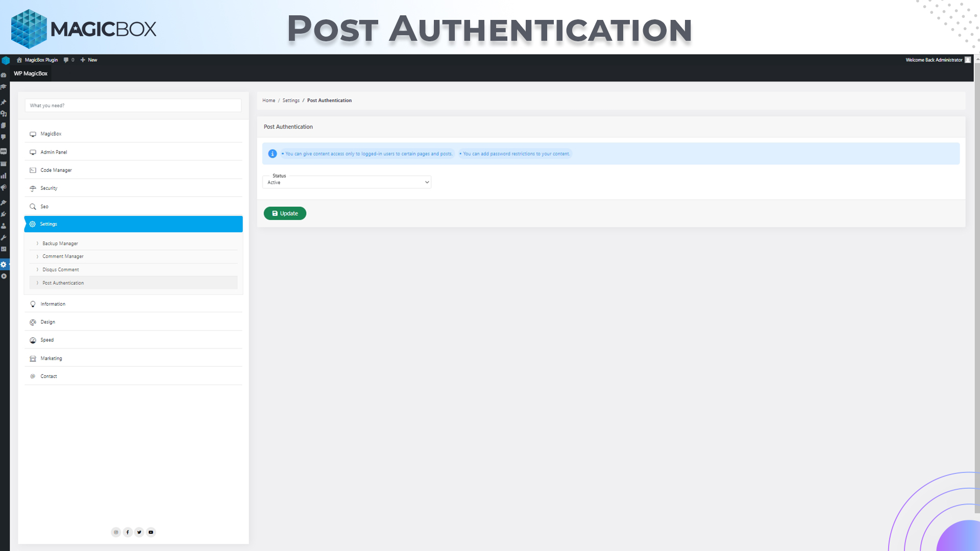
Task: Open the Security menu item
Action: 133,188
